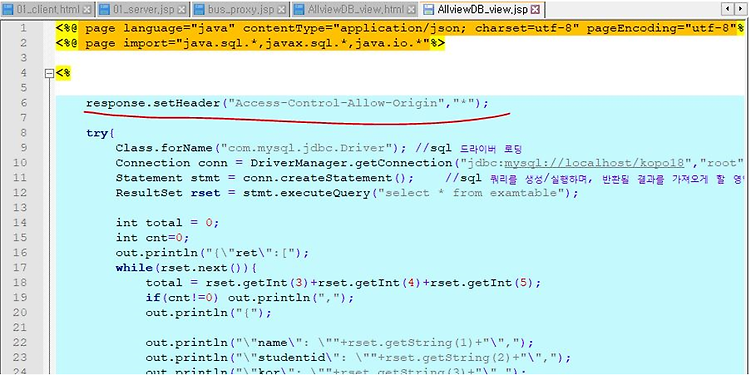The width and height of the screenshot is (750, 375).
Task: Click line number 1 in the margin
Action: (24, 28)
